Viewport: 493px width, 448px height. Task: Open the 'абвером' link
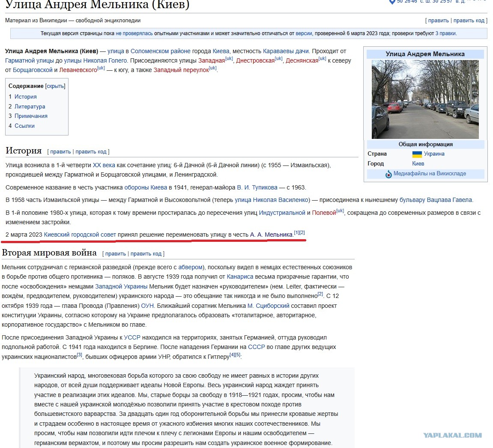(190, 268)
